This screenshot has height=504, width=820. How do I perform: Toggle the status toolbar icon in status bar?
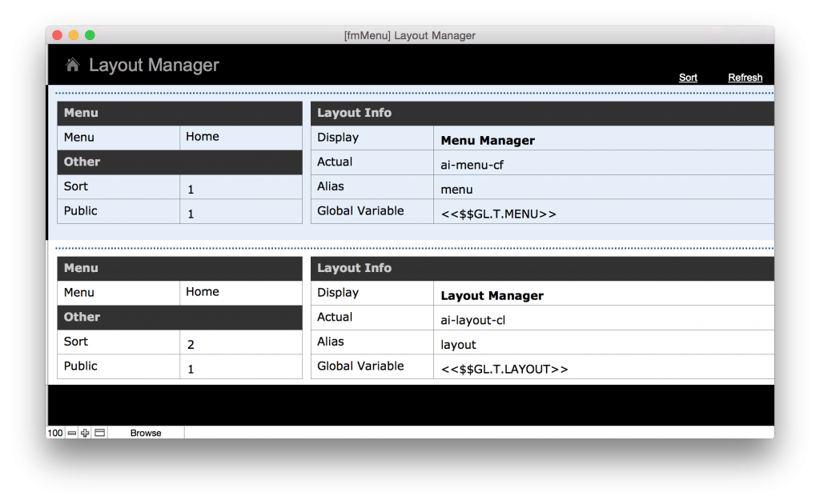tap(98, 433)
